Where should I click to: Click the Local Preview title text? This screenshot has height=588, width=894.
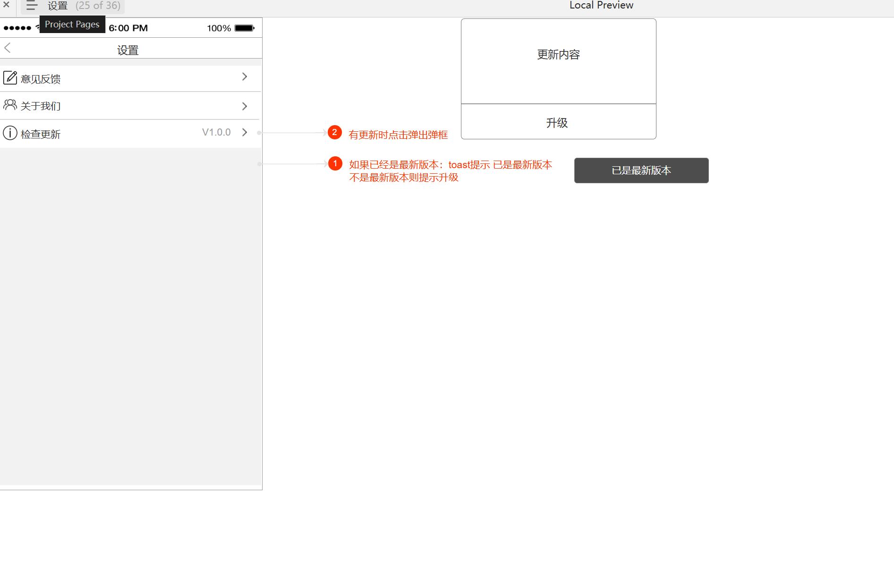coord(601,5)
